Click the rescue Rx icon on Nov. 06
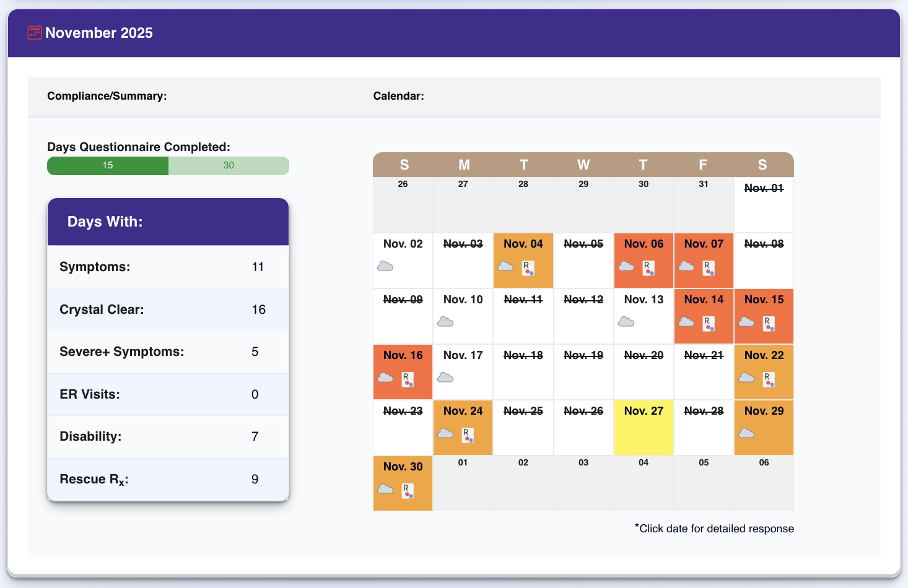Screen dimensions: 908x588 [x=648, y=268]
